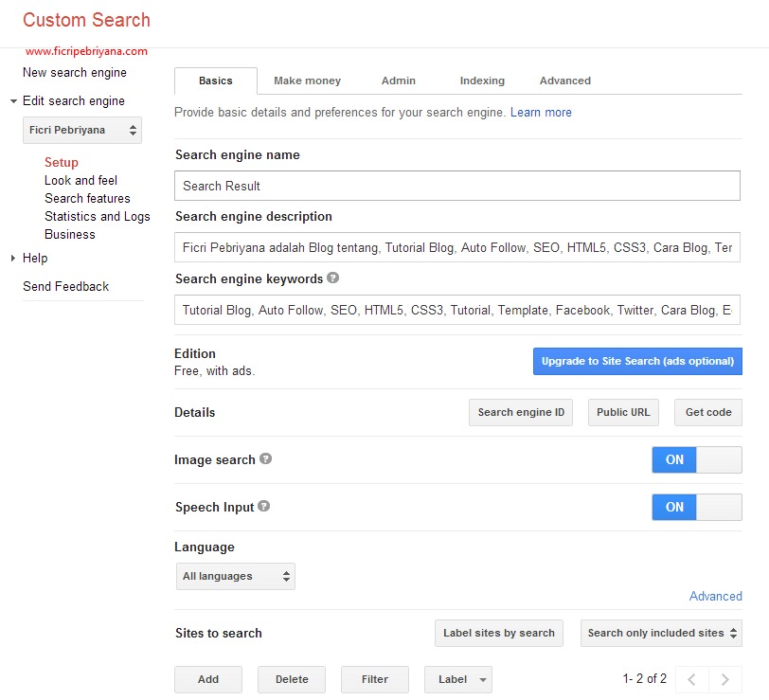Open Search only included sites dropdown
Viewport: 769px width, 700px height.
coord(661,633)
